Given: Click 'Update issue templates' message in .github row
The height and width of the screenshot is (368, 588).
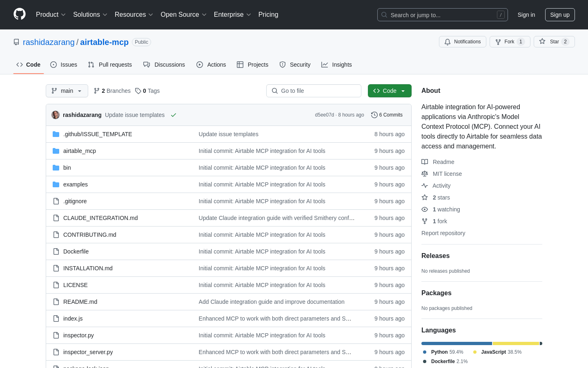Looking at the screenshot, I should 228,134.
